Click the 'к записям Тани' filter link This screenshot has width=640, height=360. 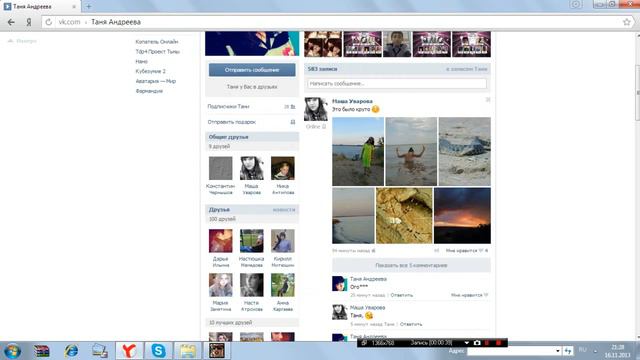tap(467, 69)
